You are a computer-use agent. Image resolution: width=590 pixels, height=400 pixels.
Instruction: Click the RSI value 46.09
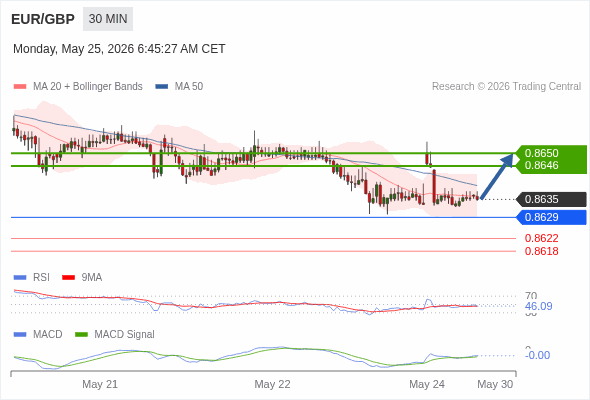(x=538, y=306)
